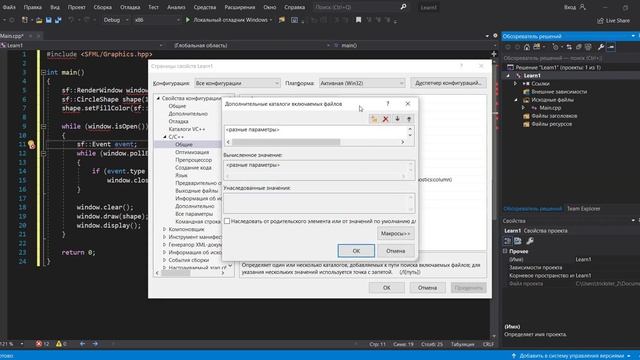The image size is (640, 360).
Task: Open the Debug solution configuration dropdown
Action: [116, 20]
